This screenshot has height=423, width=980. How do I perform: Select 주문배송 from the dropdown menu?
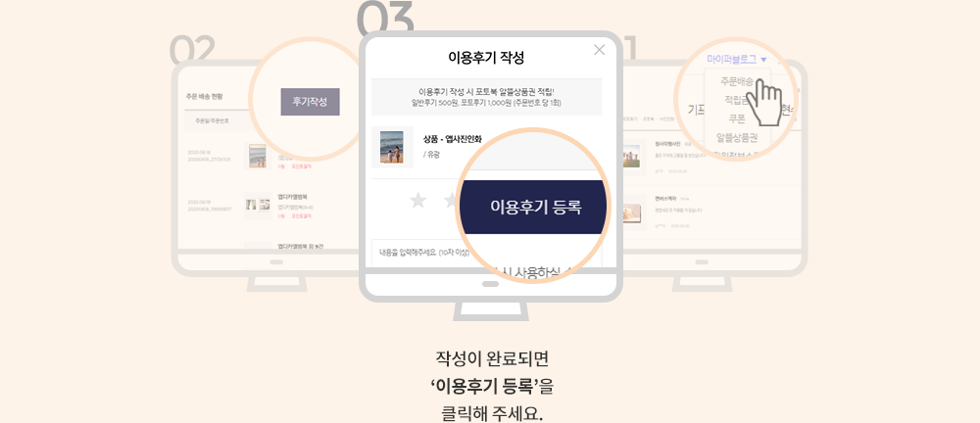point(737,81)
